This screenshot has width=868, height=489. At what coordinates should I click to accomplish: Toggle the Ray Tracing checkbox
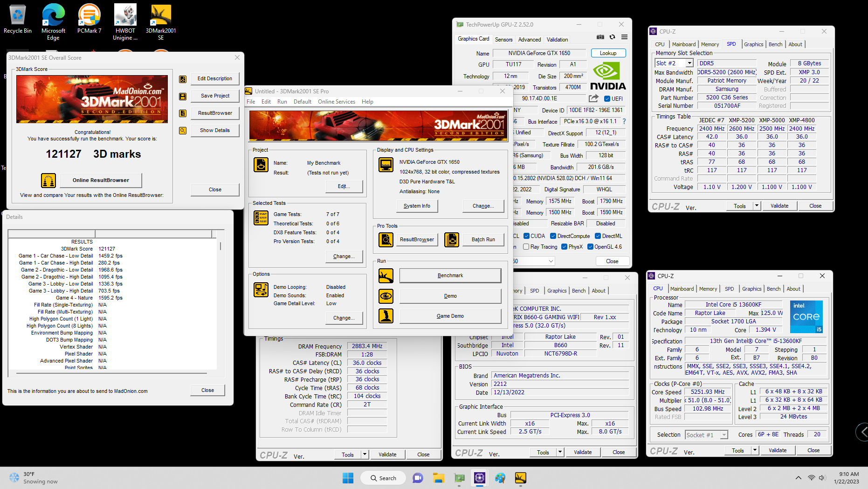pyautogui.click(x=526, y=247)
